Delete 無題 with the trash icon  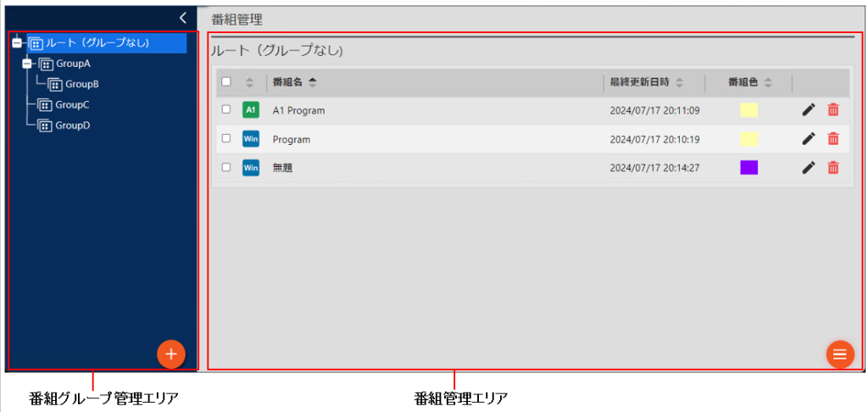click(833, 167)
